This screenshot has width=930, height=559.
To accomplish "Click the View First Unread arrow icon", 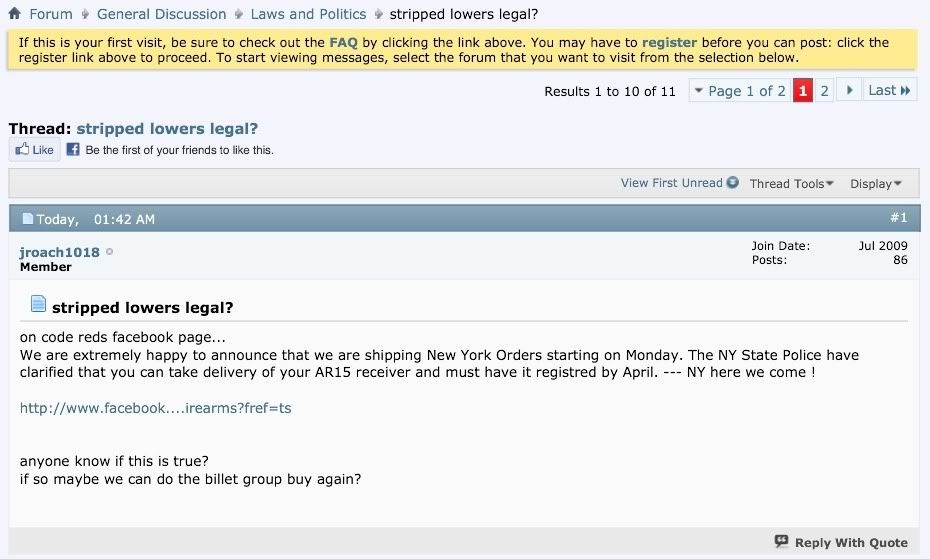I will [733, 183].
